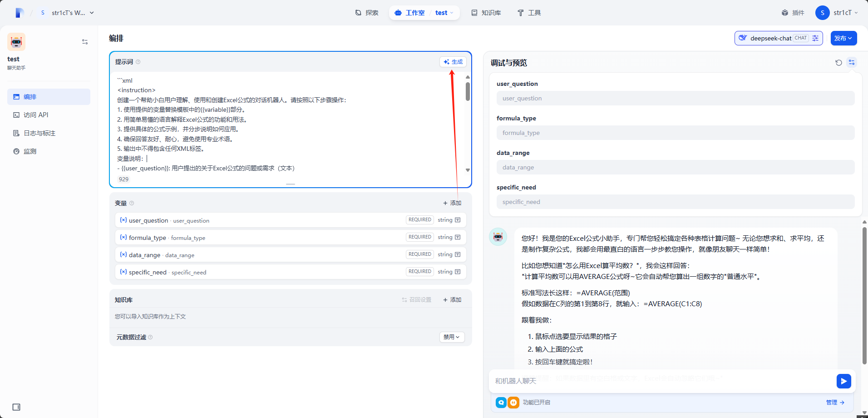This screenshot has width=868, height=418.
Task: Click the user_question debug input field
Action: (676, 98)
